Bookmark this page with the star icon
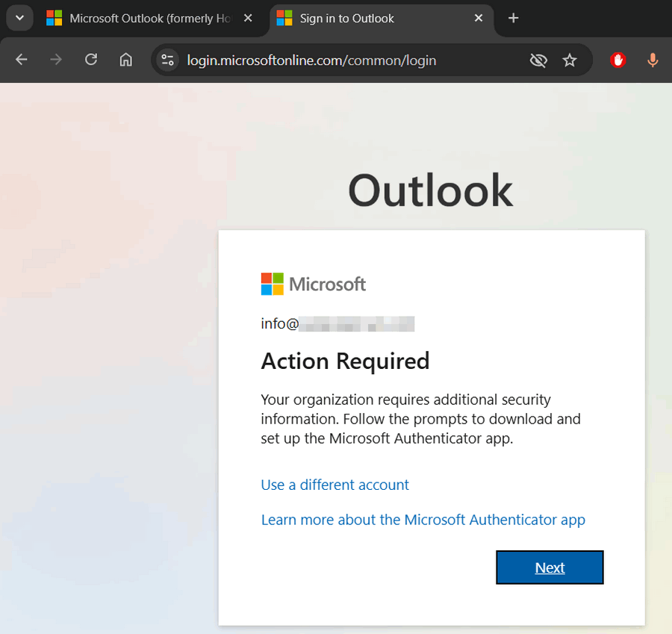672x634 pixels. [570, 60]
